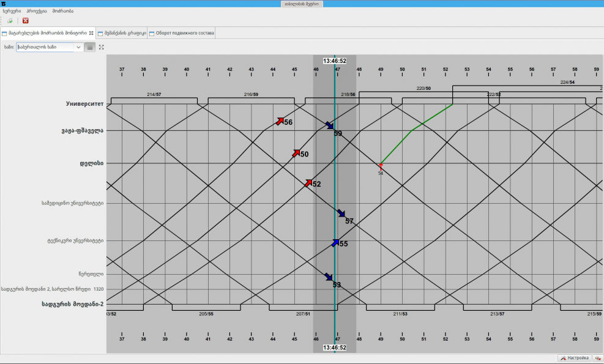The image size is (604, 364).
Task: Open the second menu in the menu bar
Action: 37,11
